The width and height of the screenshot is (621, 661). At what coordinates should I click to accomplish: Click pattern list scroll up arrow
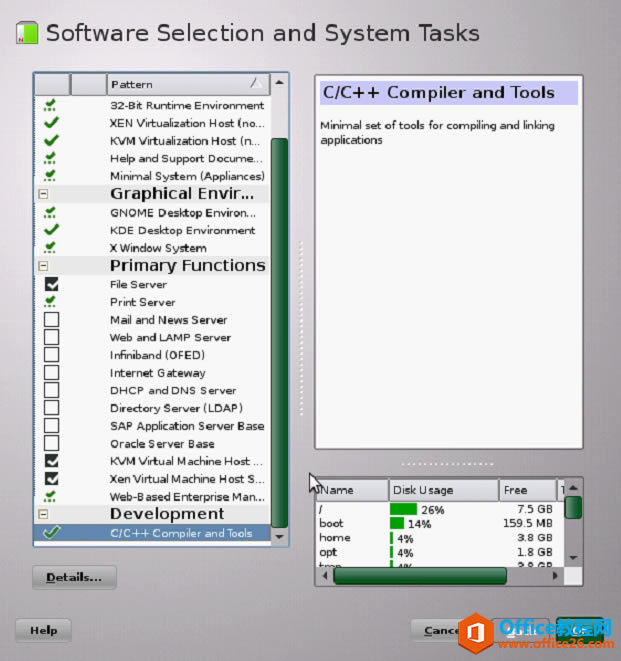coord(279,83)
